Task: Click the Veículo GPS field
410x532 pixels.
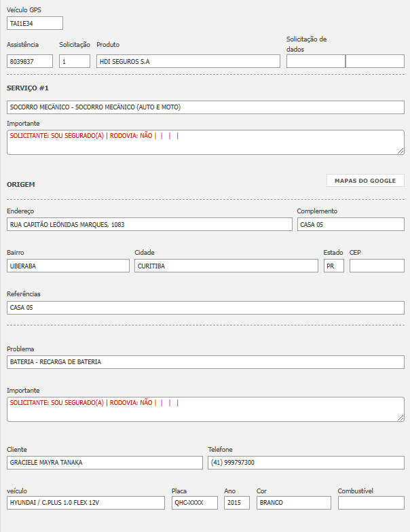Action: click(35, 23)
